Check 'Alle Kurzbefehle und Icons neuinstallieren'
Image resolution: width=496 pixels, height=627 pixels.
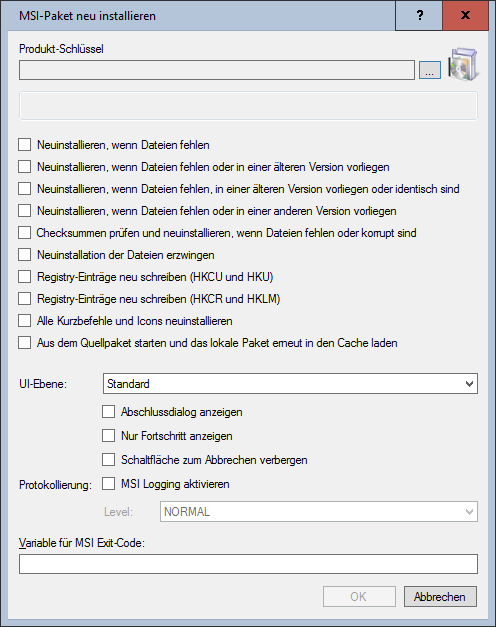point(24,320)
